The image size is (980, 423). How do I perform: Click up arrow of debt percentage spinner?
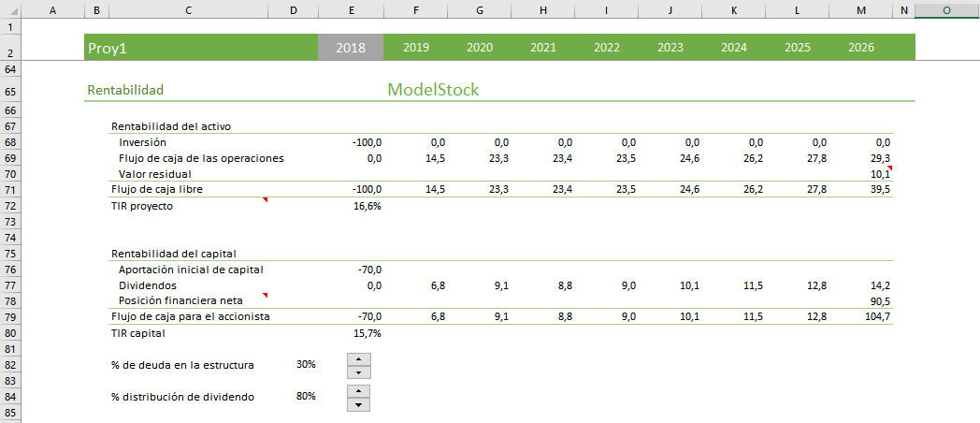point(358,358)
